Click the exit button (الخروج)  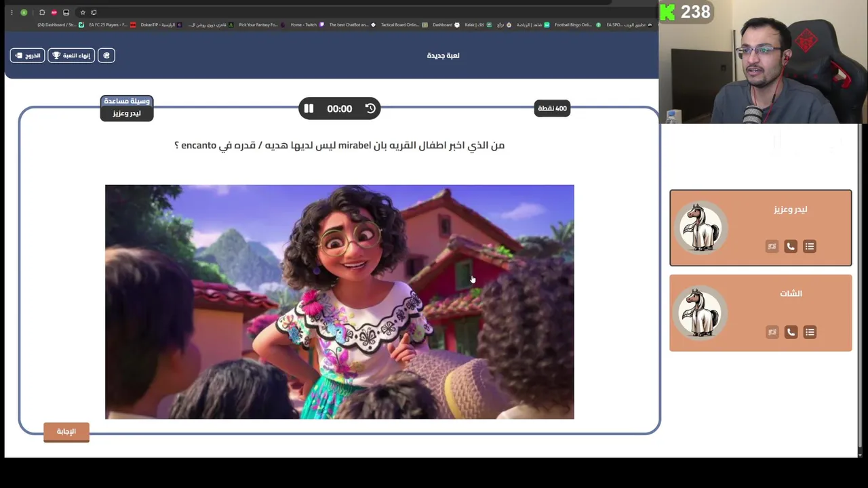(x=27, y=56)
